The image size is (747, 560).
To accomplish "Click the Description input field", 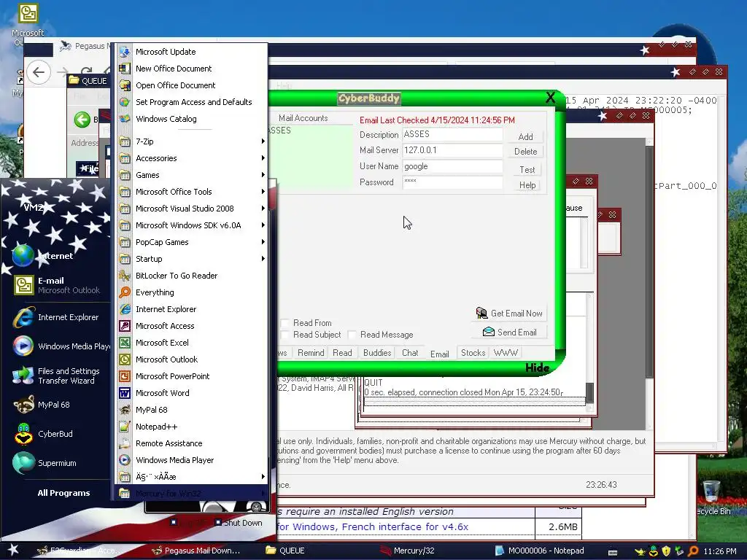I will pos(452,135).
